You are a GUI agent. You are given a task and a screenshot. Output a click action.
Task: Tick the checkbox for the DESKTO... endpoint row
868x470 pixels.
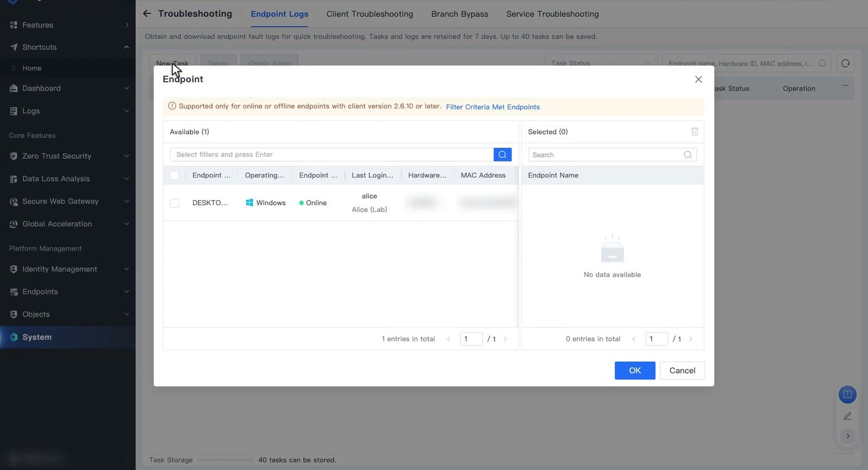pos(174,203)
